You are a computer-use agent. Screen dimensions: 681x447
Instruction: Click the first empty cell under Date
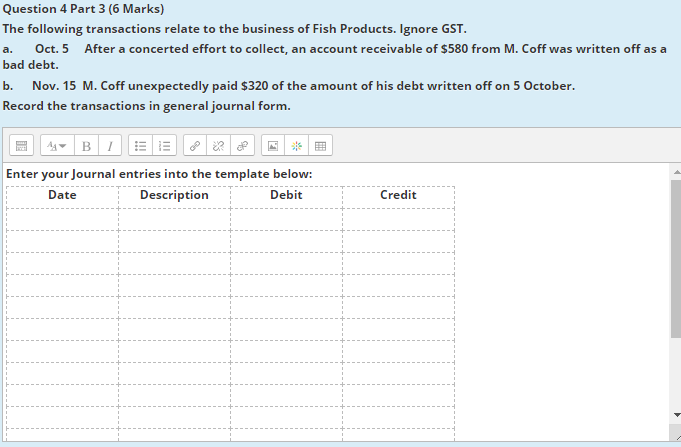click(x=63, y=219)
